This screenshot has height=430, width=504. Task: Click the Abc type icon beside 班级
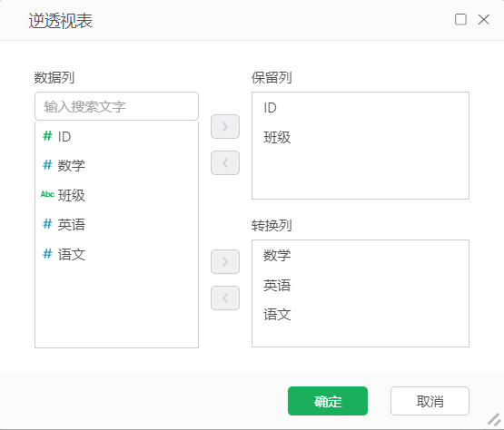pos(47,194)
